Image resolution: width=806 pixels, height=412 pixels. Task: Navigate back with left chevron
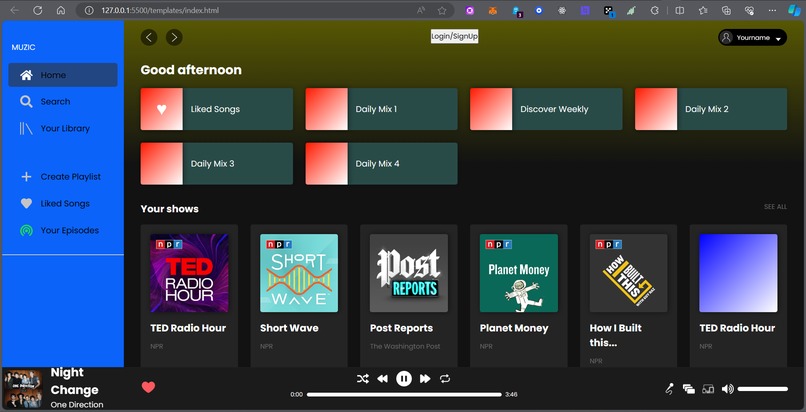coord(149,37)
